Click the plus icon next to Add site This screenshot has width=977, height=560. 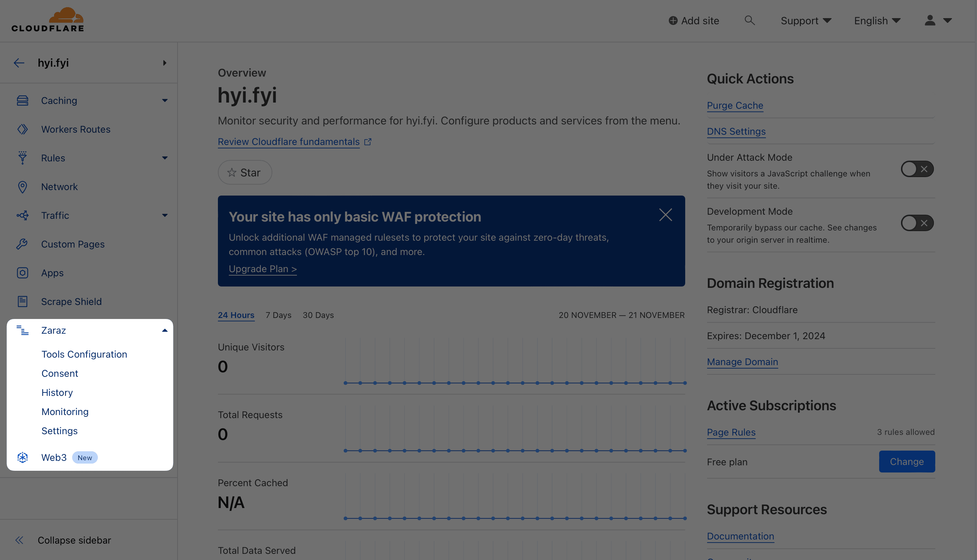(673, 21)
